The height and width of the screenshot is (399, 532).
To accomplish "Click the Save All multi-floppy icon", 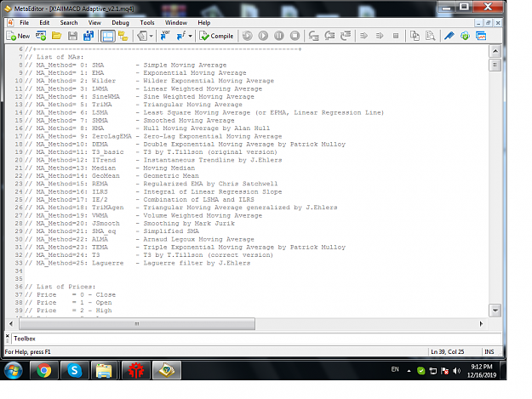I will pyautogui.click(x=89, y=36).
